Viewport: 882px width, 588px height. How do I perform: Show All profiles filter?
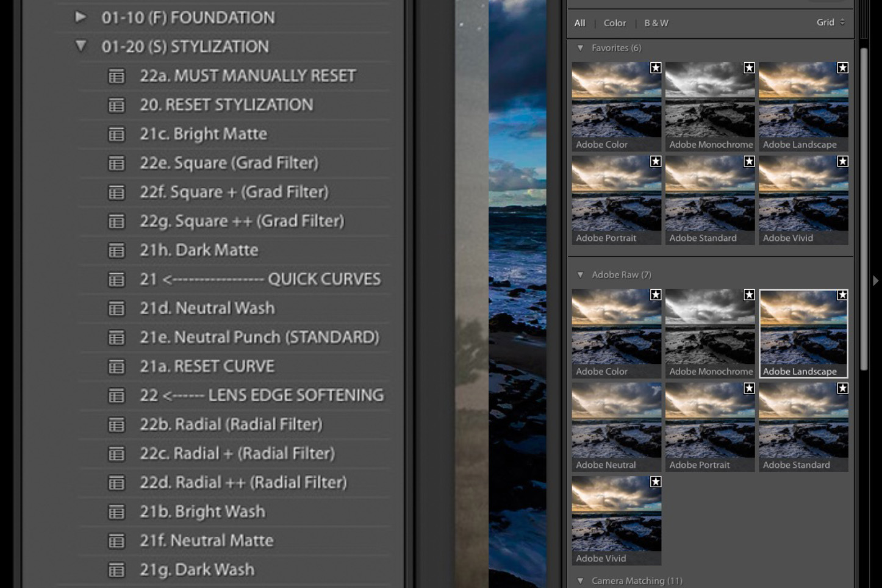point(579,23)
